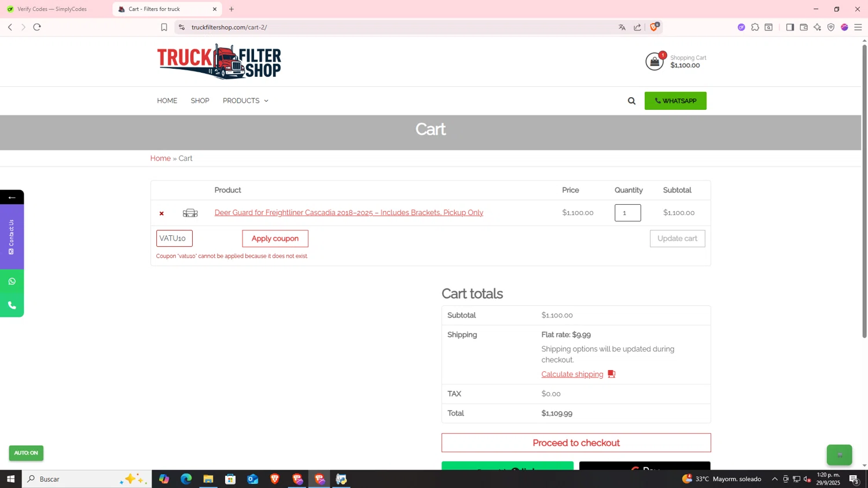Expand the PRODUCTS dropdown menu
This screenshot has height=488, width=868.
point(245,101)
